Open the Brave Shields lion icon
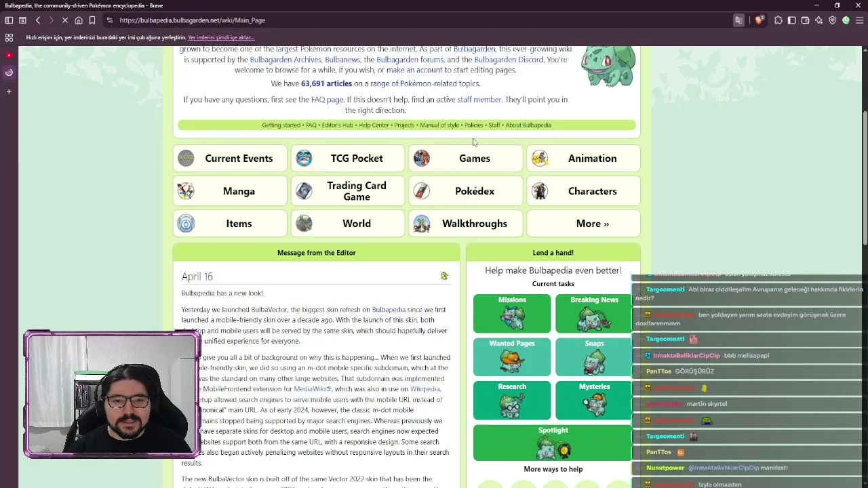Screen dimensions: 868x488 759,20
